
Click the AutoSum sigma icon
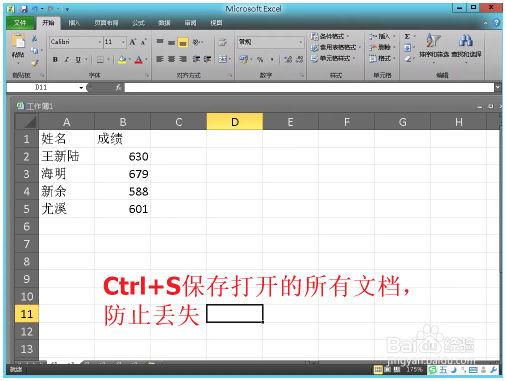407,36
